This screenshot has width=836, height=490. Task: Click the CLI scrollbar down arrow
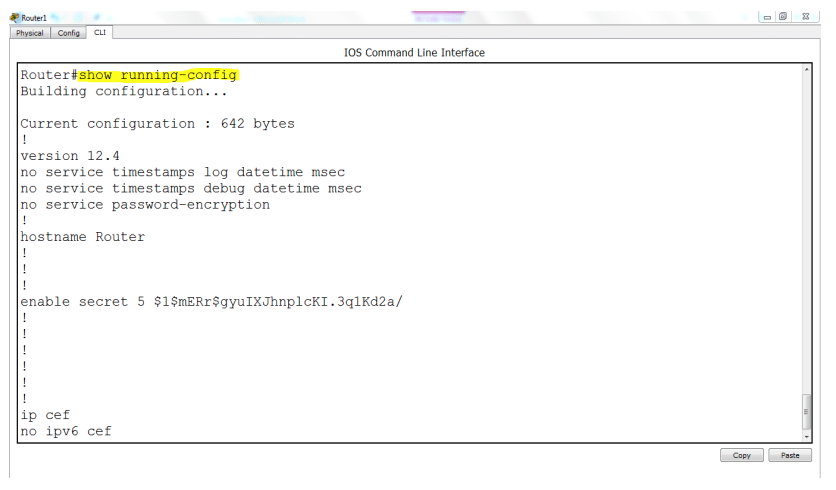coord(807,437)
